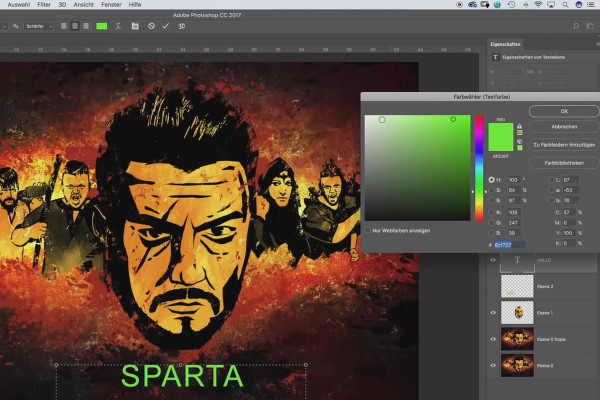Click the R value field showing 108
The height and width of the screenshot is (400, 600).
(x=514, y=212)
